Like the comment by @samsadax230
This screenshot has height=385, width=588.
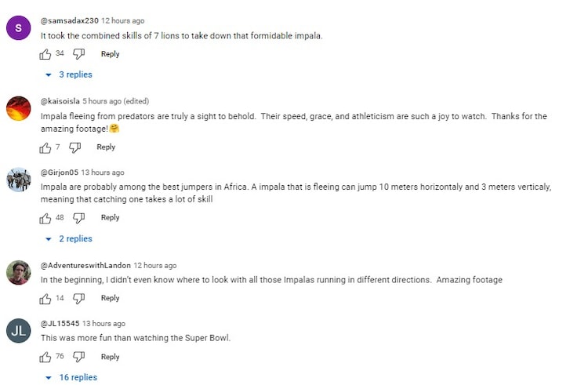tap(45, 54)
